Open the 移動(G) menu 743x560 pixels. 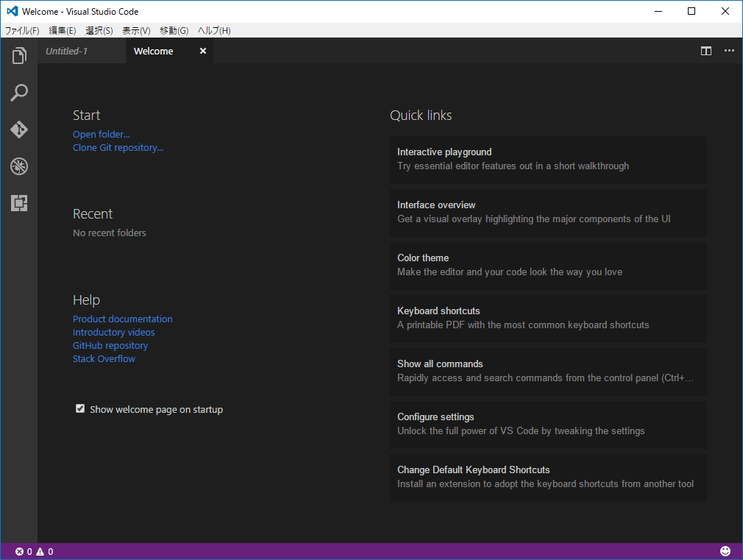click(x=174, y=30)
